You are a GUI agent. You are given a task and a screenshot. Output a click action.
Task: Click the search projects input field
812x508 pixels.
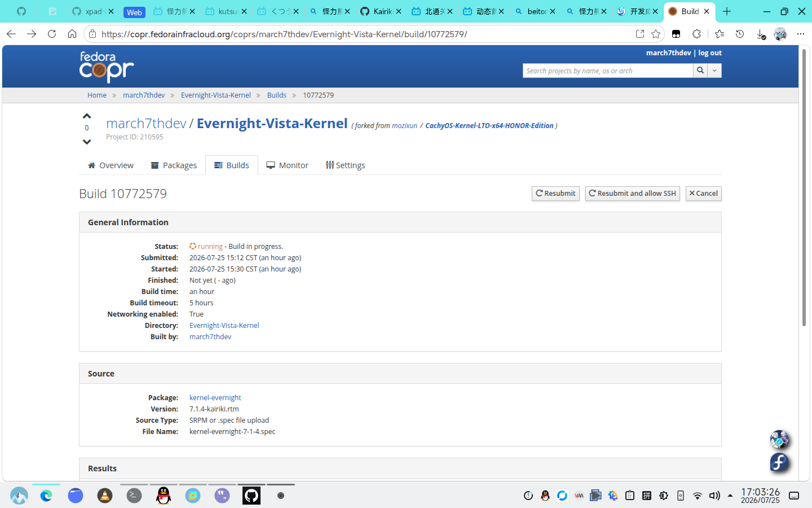[x=608, y=71]
